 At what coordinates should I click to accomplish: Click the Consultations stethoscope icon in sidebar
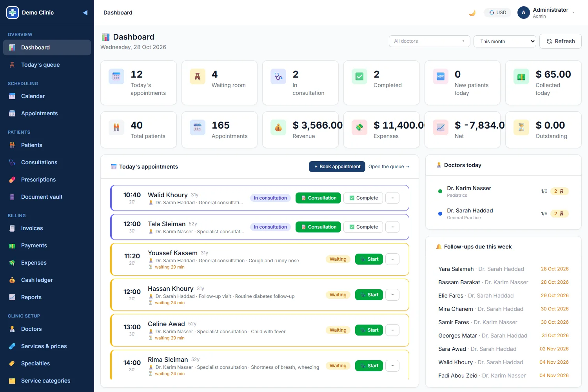12,162
